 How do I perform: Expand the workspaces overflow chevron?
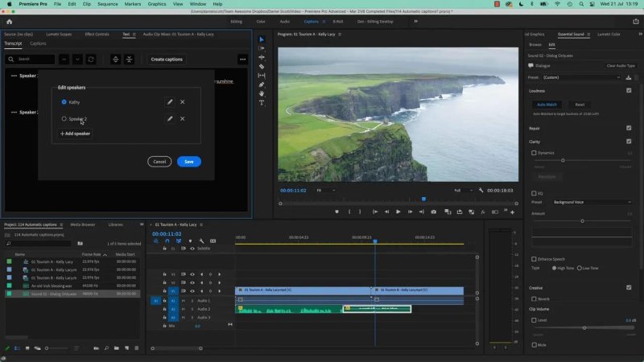(415, 22)
